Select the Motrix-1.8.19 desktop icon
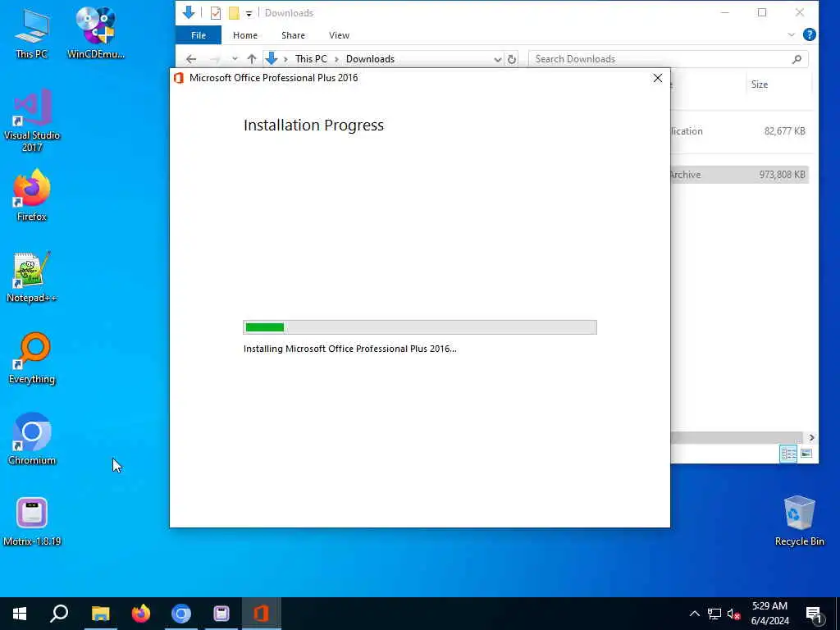The width and height of the screenshot is (840, 630). tap(32, 521)
